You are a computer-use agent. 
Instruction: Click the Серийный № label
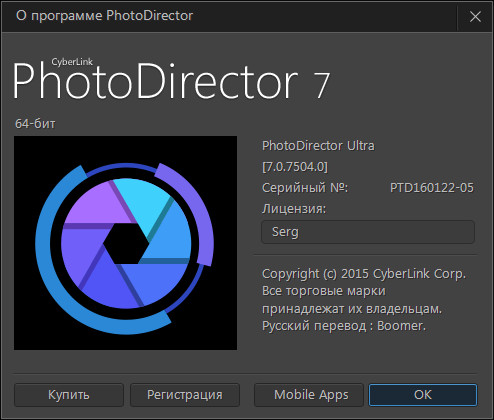305,188
